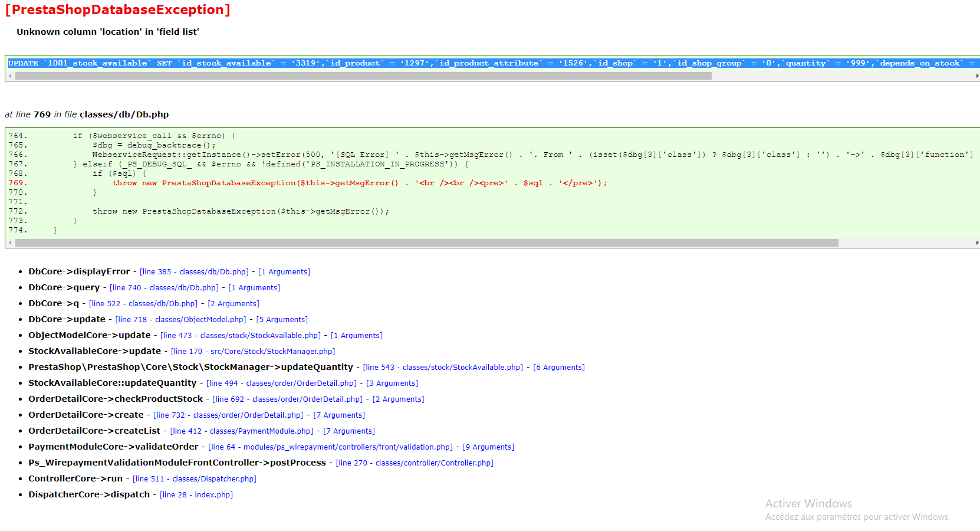Click the SQL query scrollbar left arrow
Viewport: 980px width, 531px height.
point(10,76)
